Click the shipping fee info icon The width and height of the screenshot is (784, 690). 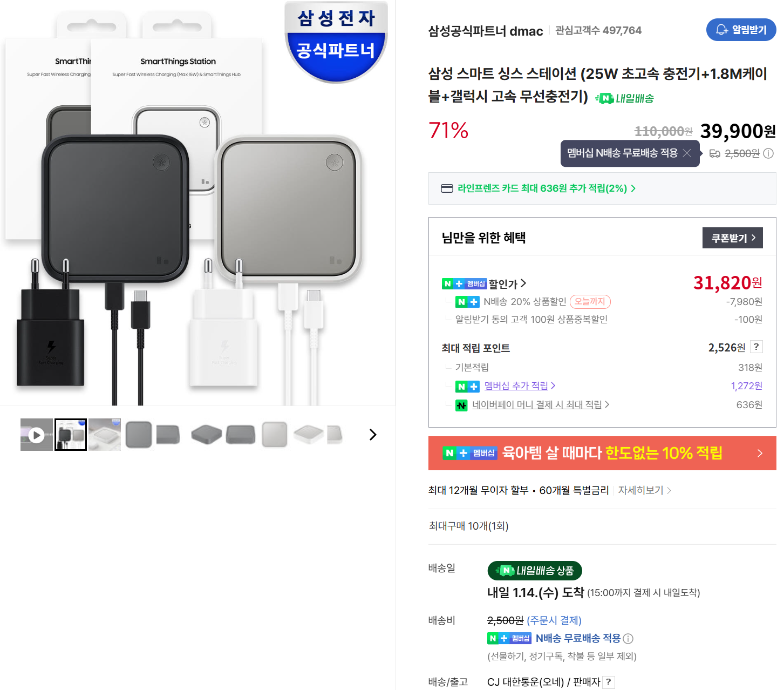768,153
